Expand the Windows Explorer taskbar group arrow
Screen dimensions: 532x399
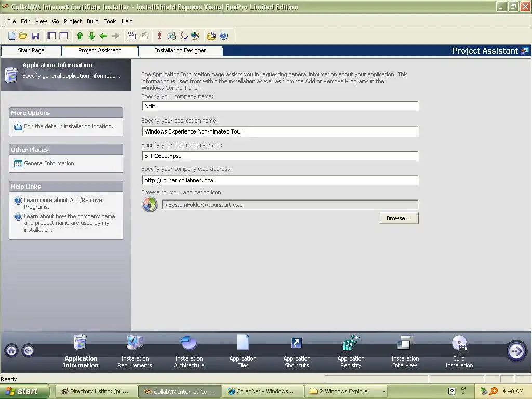coord(384,391)
